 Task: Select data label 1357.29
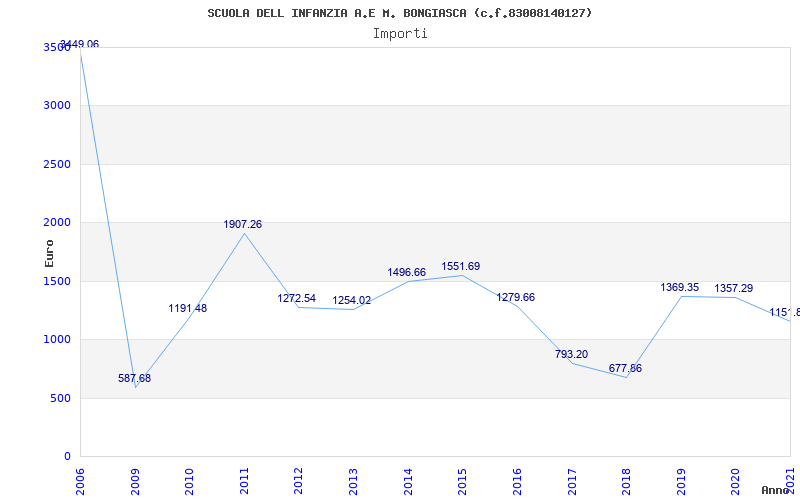point(734,288)
